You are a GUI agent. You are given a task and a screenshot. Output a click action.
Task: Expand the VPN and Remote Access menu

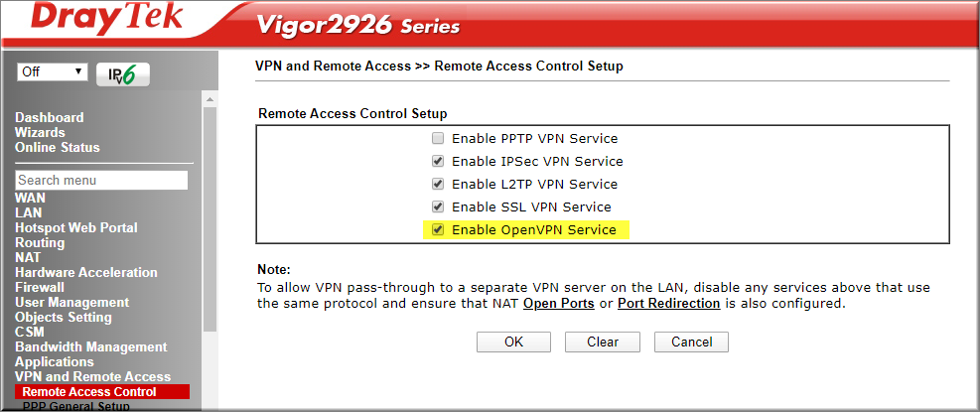92,376
